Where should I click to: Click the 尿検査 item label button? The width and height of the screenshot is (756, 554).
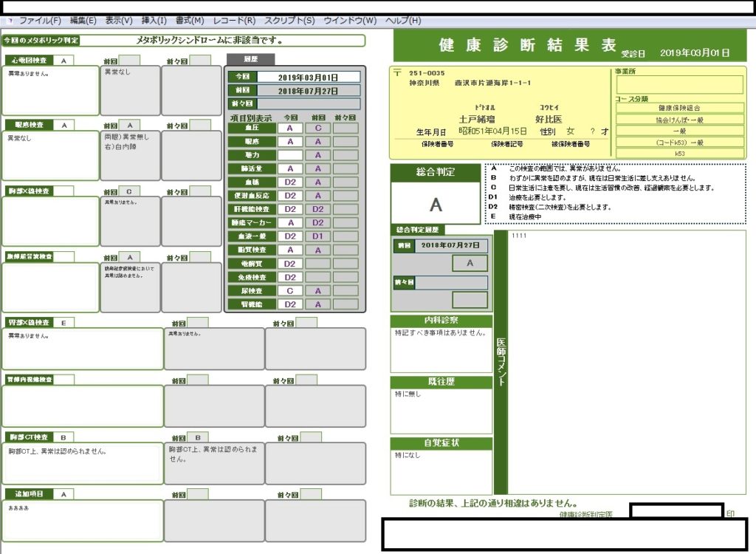[x=252, y=290]
